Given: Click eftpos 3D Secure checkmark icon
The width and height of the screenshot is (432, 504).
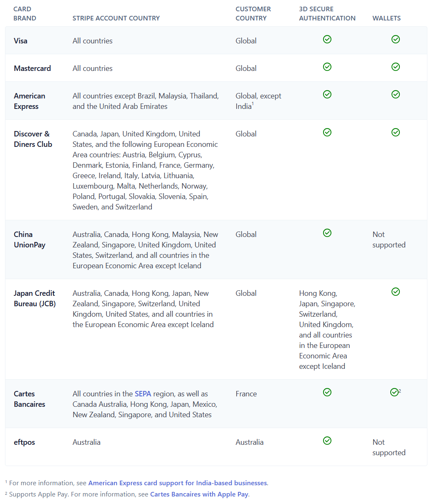Looking at the screenshot, I should pyautogui.click(x=327, y=441).
